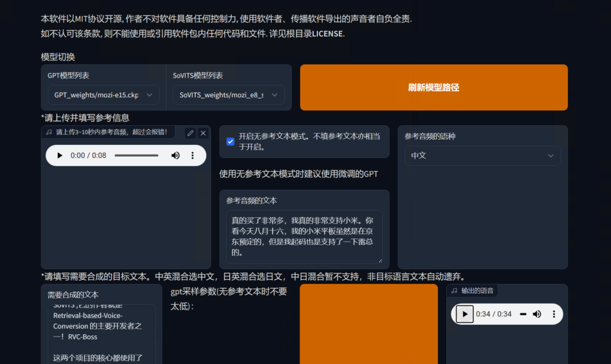Mute the output voice speaker icon
The width and height of the screenshot is (611, 364).
coord(537,314)
